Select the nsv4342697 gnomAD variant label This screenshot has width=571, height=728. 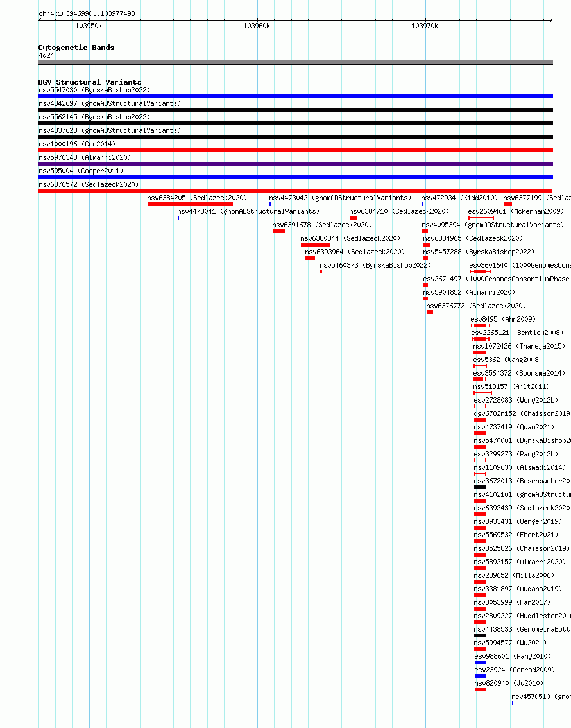(x=110, y=103)
